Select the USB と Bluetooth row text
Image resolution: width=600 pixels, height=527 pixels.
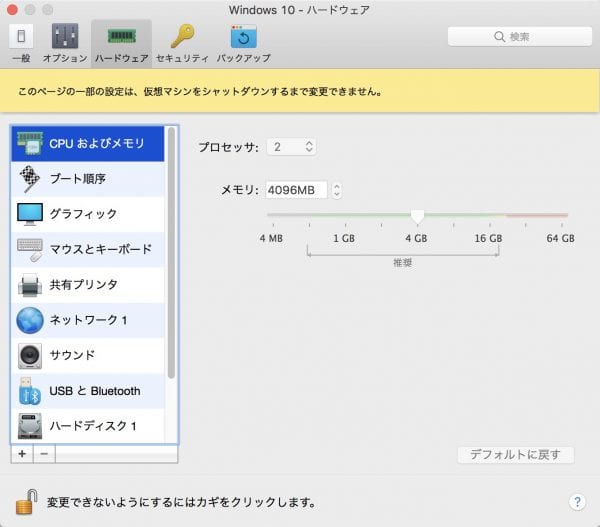tap(95, 391)
